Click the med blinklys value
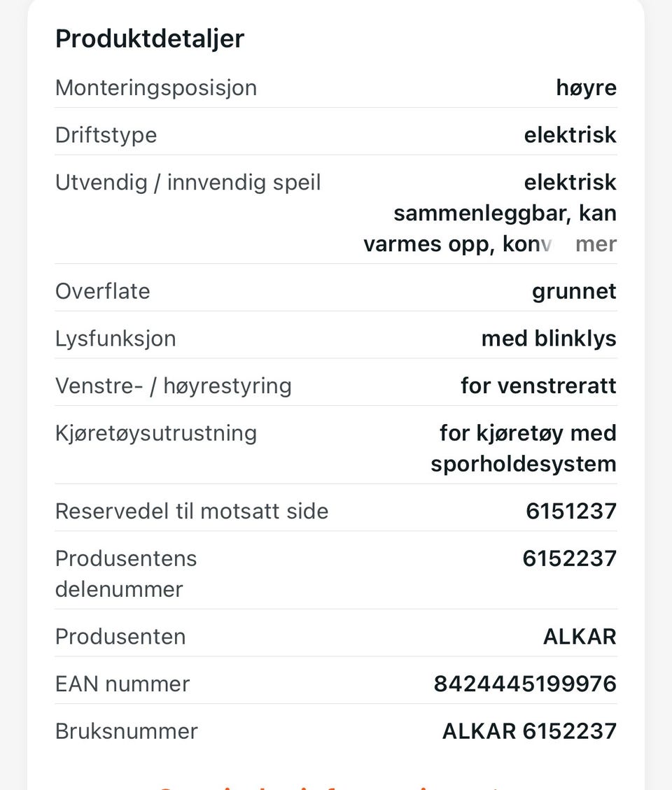The width and height of the screenshot is (672, 790). (549, 339)
